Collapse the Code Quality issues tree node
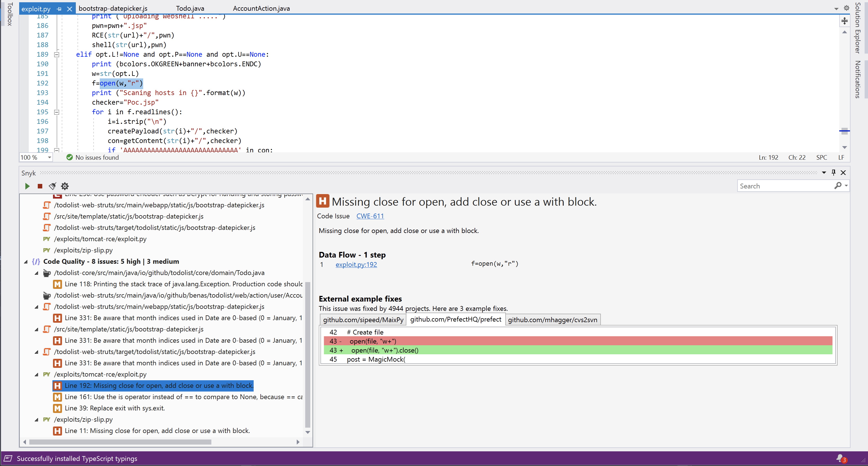868x466 pixels. coord(26,262)
